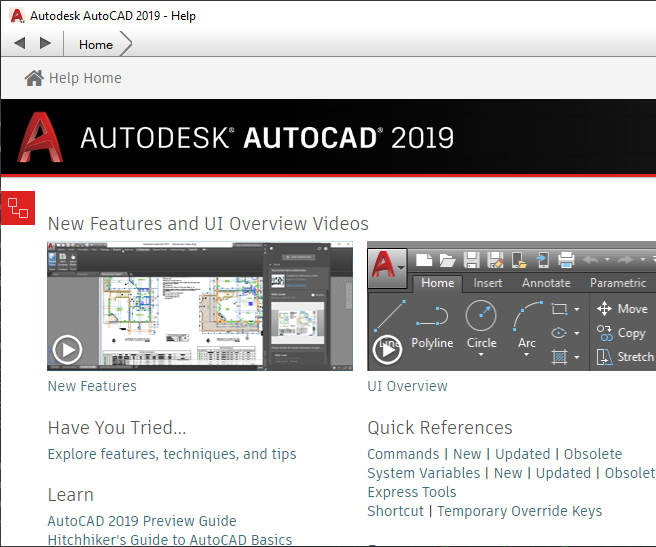This screenshot has height=547, width=656.
Task: Open the red table of contents panel icon
Action: pyautogui.click(x=18, y=208)
